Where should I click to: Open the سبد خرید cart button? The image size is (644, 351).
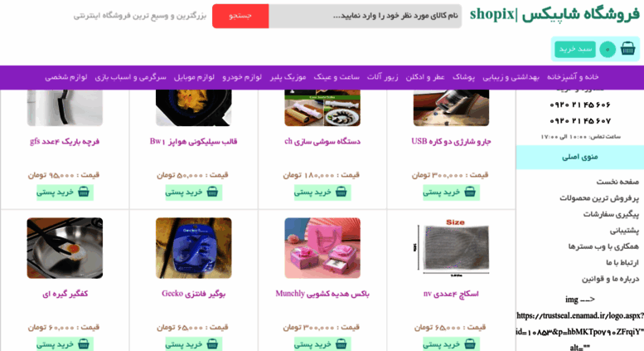point(575,49)
